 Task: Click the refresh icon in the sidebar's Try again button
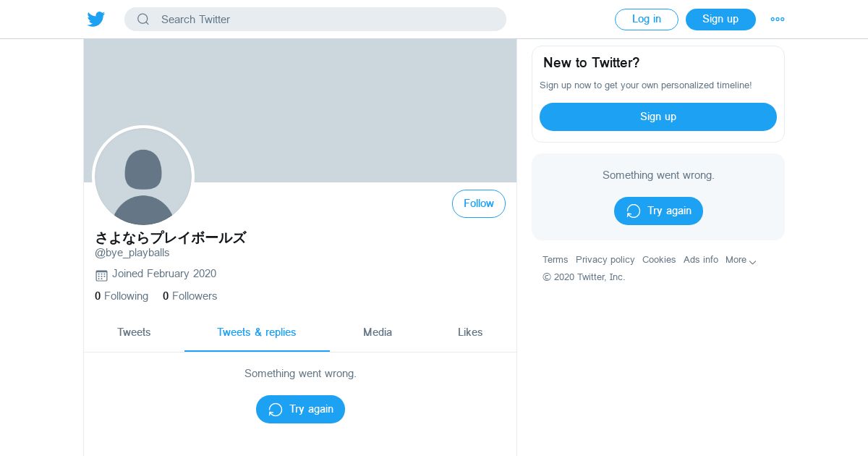point(634,211)
